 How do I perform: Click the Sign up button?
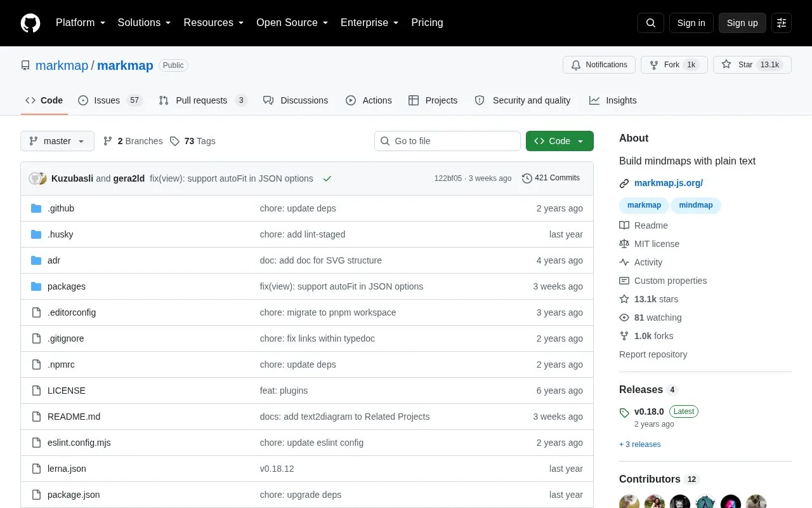point(742,23)
